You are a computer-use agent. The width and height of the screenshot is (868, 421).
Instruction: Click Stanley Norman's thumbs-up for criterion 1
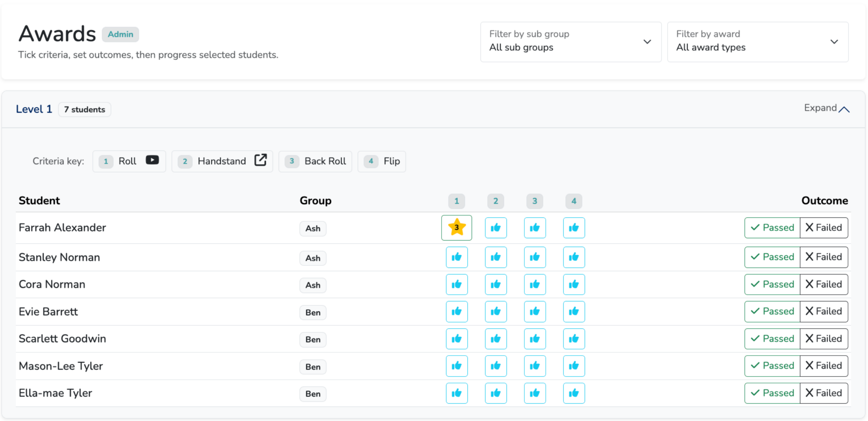(x=456, y=257)
